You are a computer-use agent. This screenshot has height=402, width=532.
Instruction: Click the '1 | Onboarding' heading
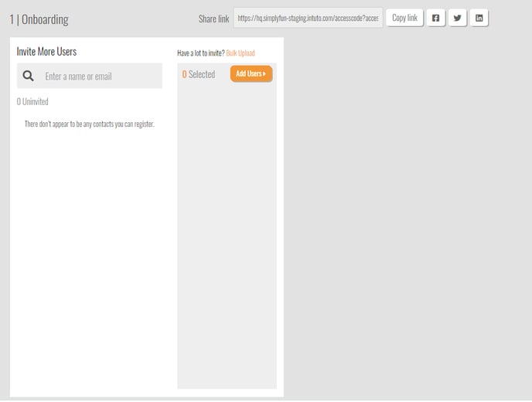[x=39, y=19]
